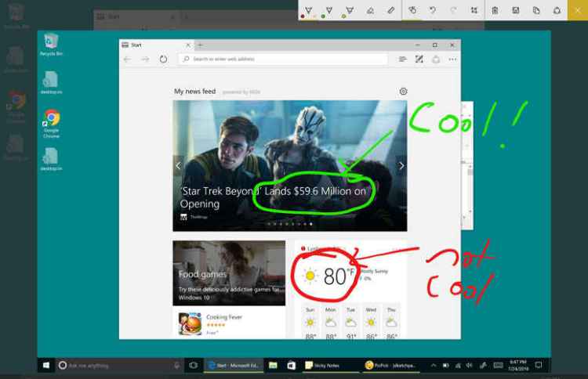Refresh the Edge page
Image resolution: width=588 pixels, height=379 pixels.
163,59
